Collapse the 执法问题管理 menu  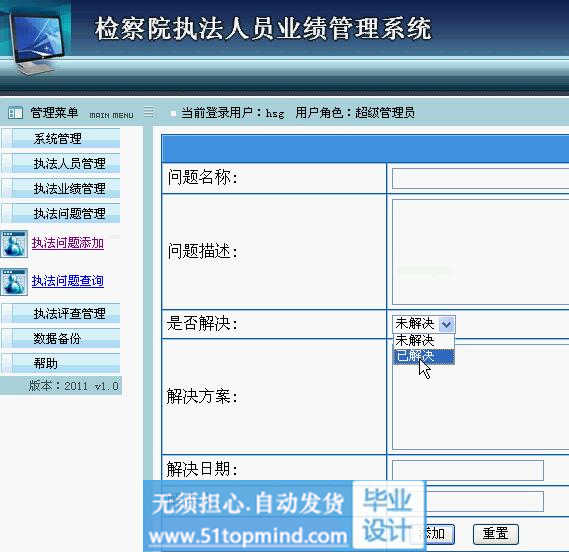(61, 213)
